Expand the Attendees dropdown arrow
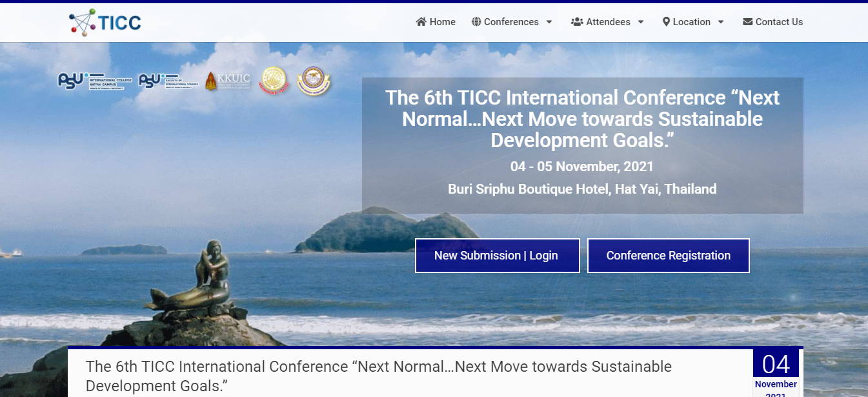The height and width of the screenshot is (397, 868). (x=641, y=22)
